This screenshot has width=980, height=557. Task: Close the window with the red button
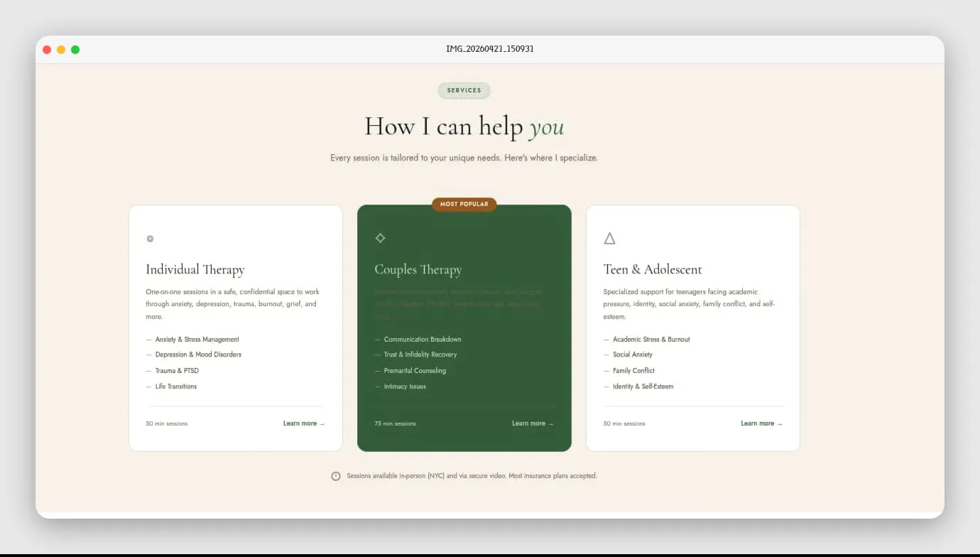[47, 50]
